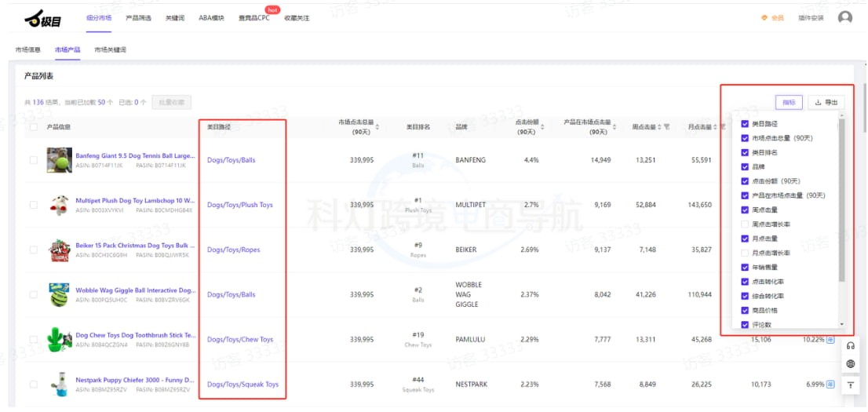Click the globe icon in floating sidebar
Screen dimensions: 868x412
pyautogui.click(x=851, y=365)
